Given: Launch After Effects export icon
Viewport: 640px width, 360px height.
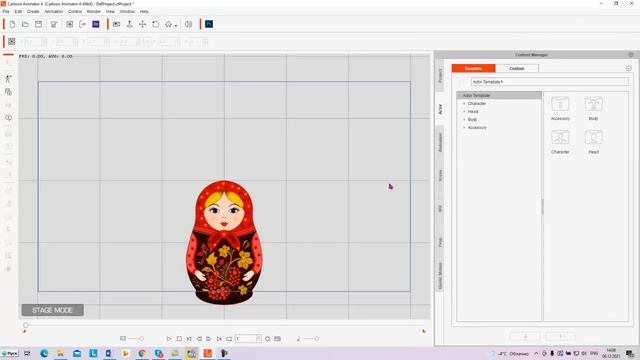Looking at the screenshot, I should (x=96, y=24).
